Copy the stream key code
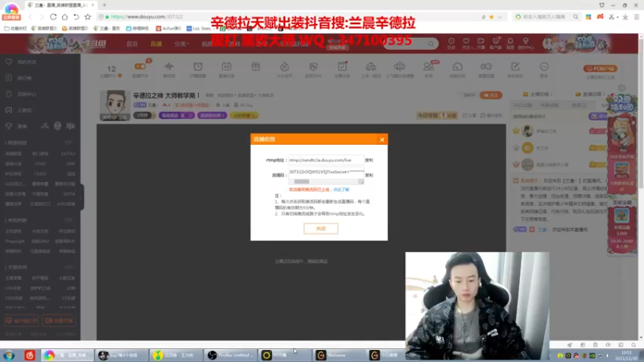644x362 pixels. [x=369, y=175]
